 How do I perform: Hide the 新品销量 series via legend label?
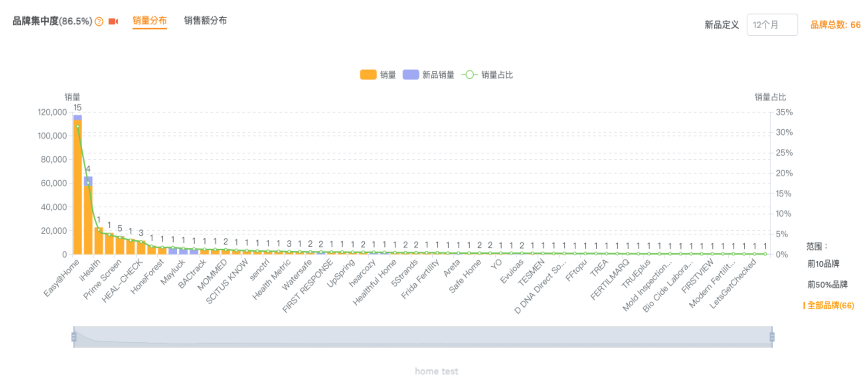click(x=438, y=75)
